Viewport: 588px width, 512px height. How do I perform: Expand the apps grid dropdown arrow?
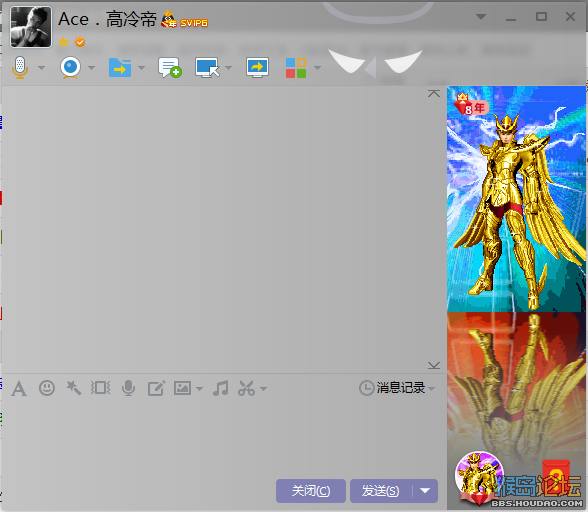click(318, 68)
